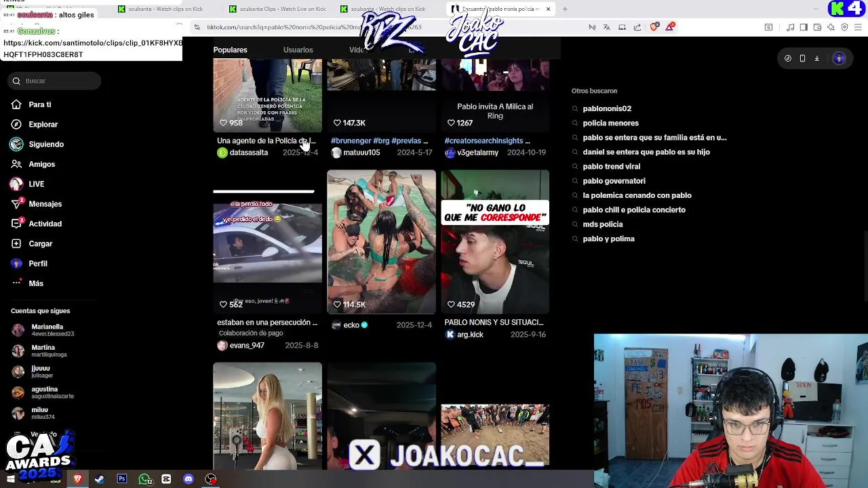Click the translate page icon
Screen dimensions: 868x488
[606, 27]
